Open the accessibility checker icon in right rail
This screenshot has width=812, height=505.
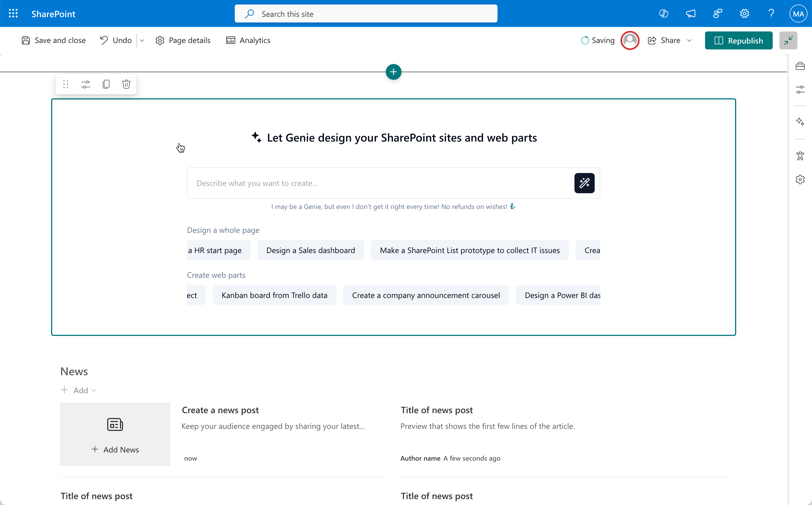[800, 156]
